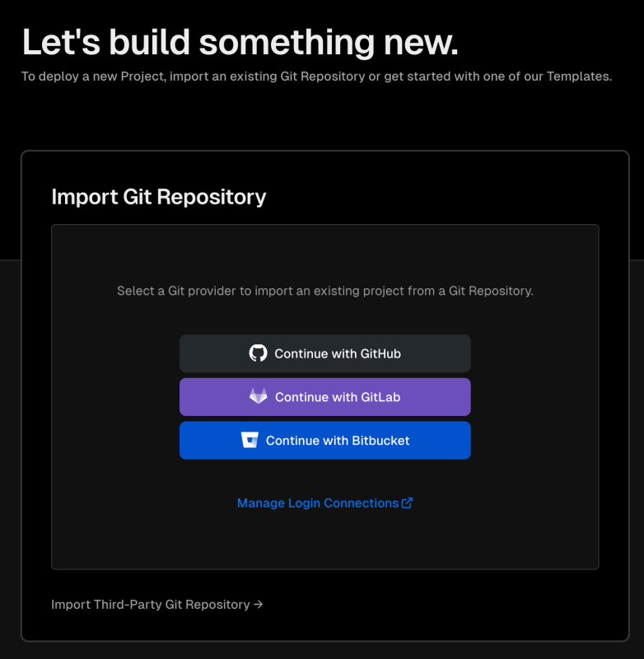Click the Import Git Repository section title
The width and height of the screenshot is (644, 659).
point(159,197)
